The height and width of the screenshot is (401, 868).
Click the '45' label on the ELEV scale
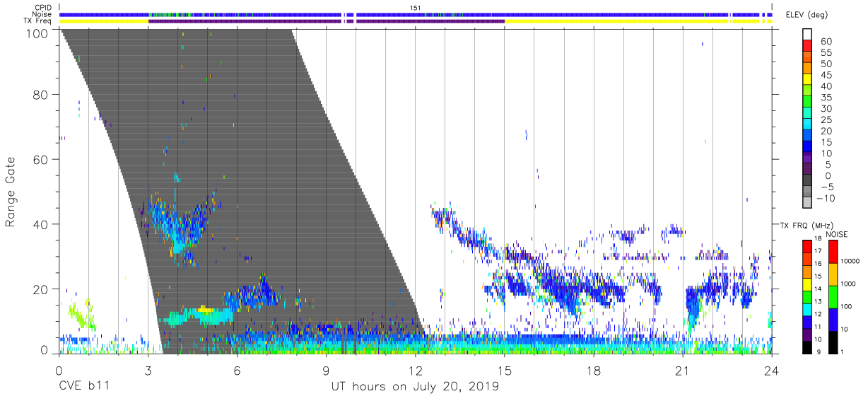coord(826,76)
